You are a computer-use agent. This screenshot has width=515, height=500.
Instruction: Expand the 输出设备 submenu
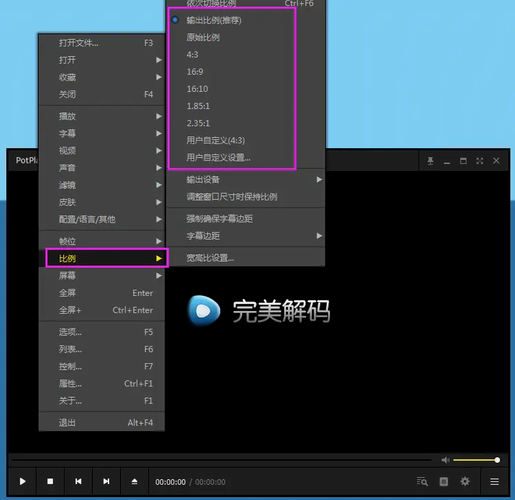(x=246, y=180)
